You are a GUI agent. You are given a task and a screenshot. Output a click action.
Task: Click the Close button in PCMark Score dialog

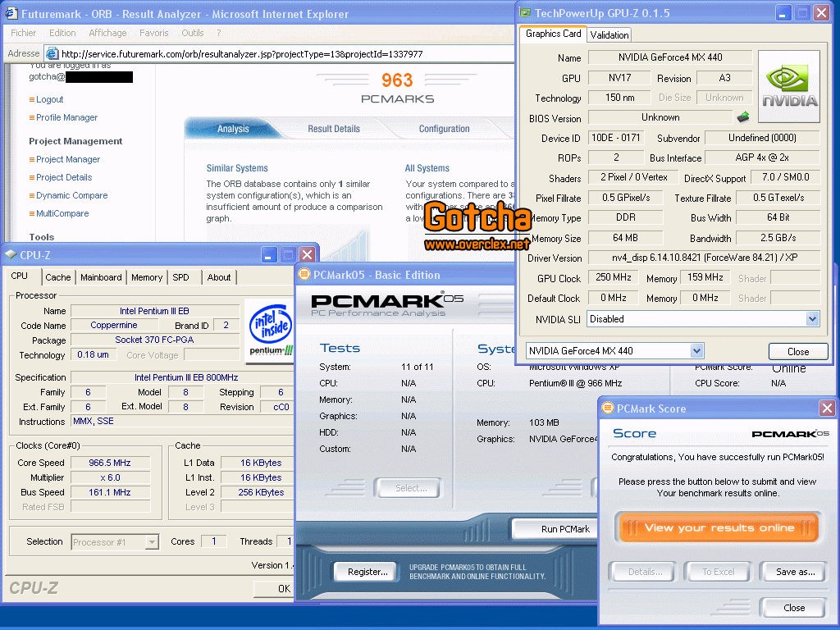pyautogui.click(x=793, y=608)
